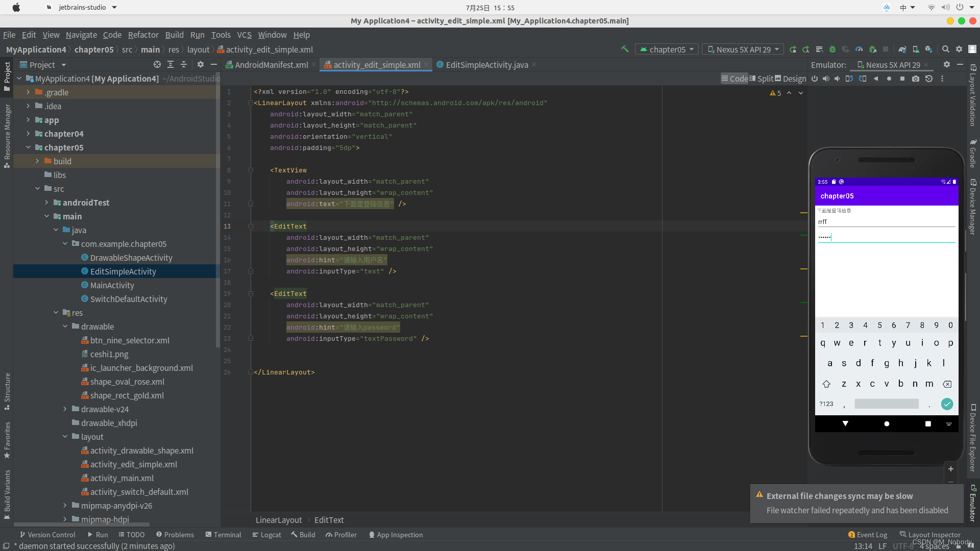Toggle the Shift key on emulator keyboard
980x551 pixels.
point(826,384)
